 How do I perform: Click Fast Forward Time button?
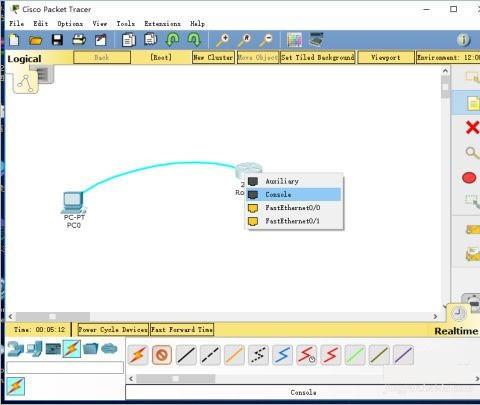182,330
